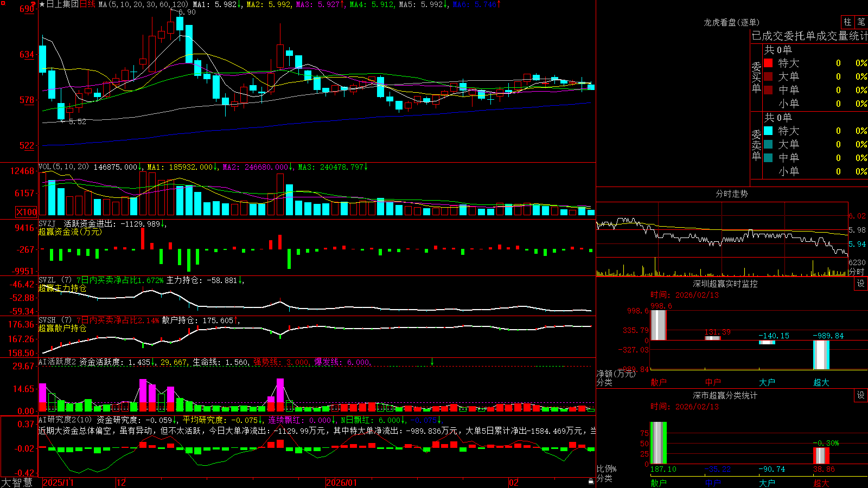Click the green down arrow marker in AI活跃度2 row

pyautogui.click(x=432, y=362)
